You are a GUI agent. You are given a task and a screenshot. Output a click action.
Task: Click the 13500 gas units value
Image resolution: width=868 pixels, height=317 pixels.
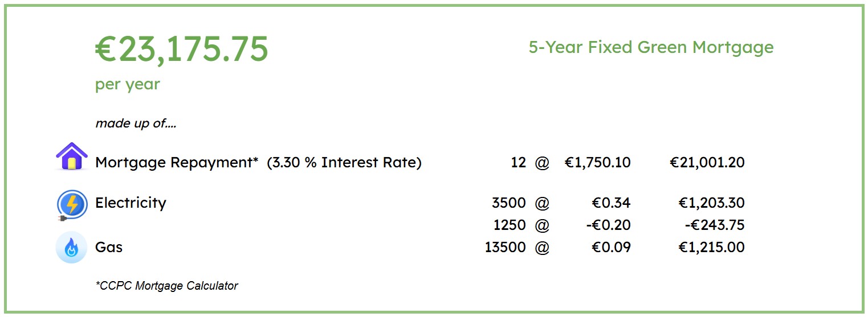(506, 248)
